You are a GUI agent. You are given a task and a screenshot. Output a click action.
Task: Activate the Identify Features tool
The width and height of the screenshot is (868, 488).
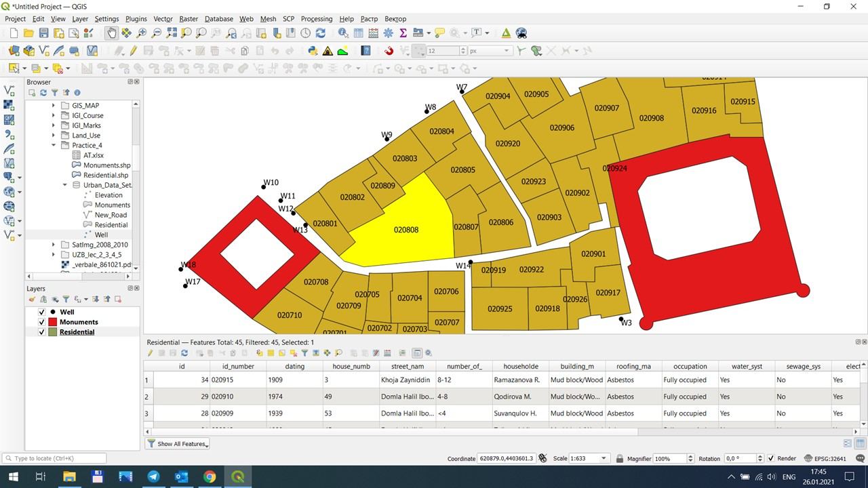(x=343, y=33)
